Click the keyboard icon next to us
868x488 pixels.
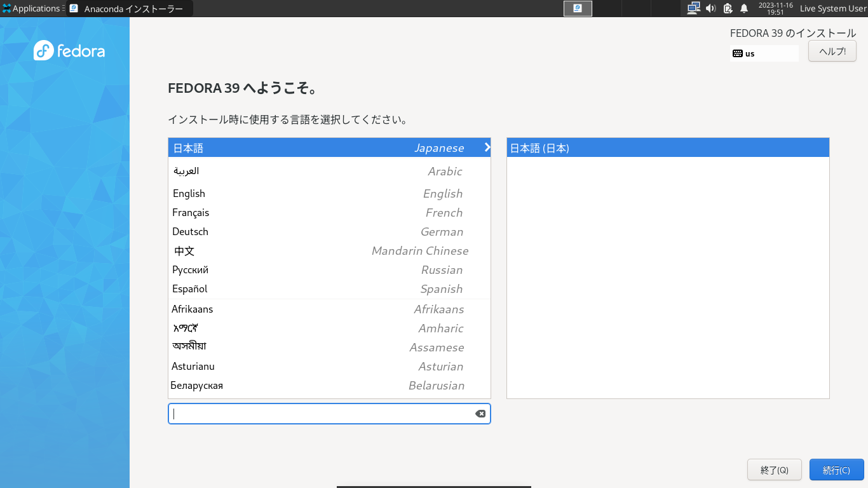pyautogui.click(x=738, y=53)
